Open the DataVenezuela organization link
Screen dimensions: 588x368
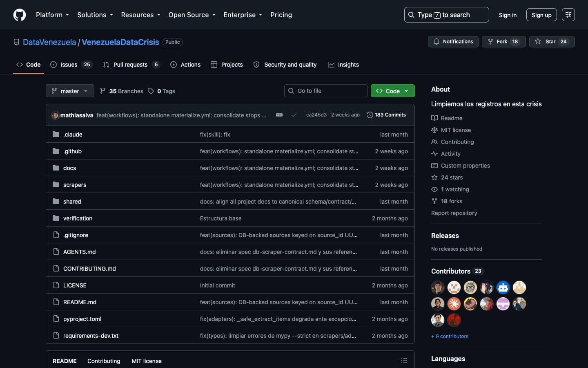tap(49, 42)
